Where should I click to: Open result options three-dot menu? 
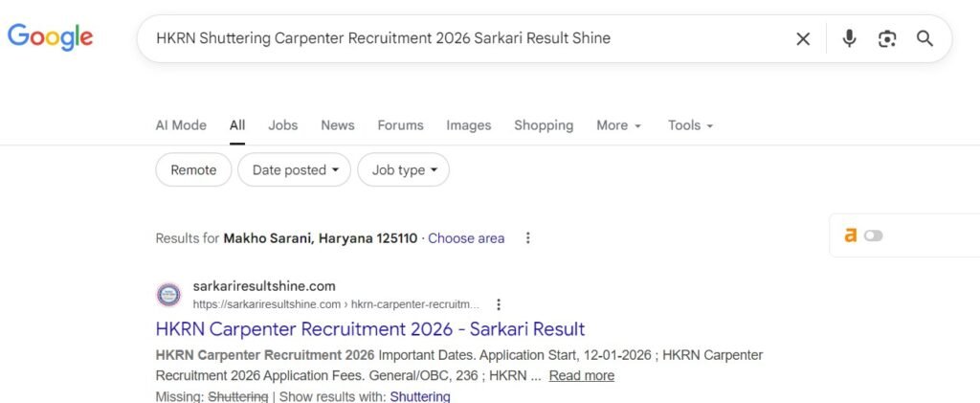click(499, 304)
